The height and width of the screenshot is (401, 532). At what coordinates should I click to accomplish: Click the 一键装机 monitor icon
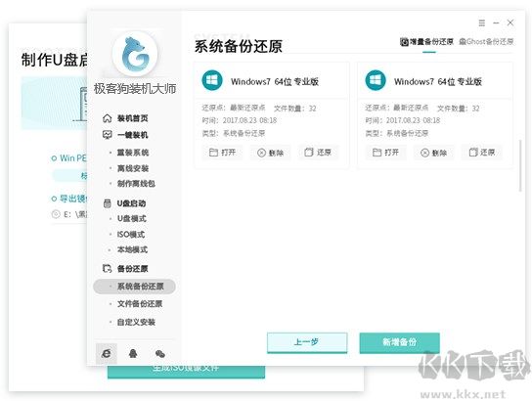coord(107,135)
